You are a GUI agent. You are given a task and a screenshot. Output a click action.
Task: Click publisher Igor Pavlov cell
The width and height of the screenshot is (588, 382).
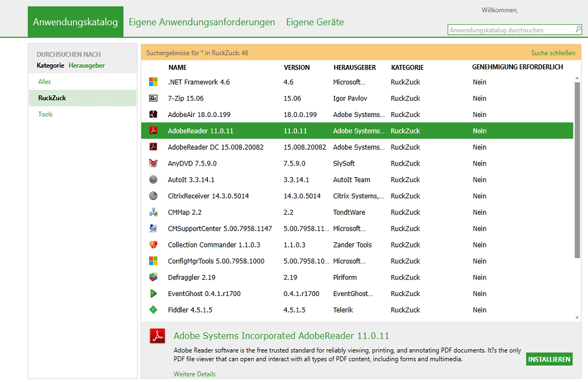tap(350, 98)
